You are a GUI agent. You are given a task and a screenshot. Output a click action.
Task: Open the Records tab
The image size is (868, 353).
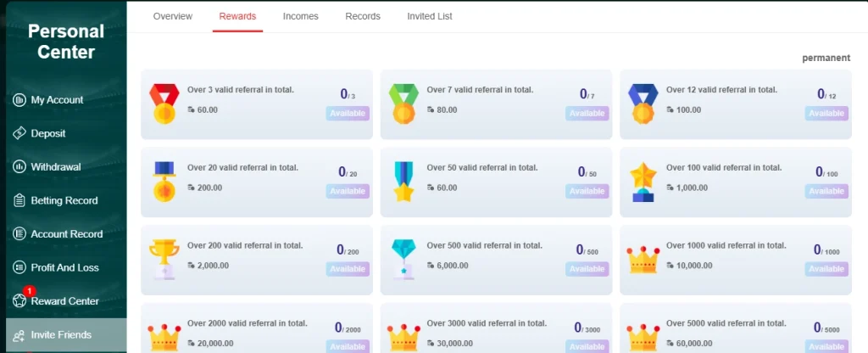(x=363, y=16)
